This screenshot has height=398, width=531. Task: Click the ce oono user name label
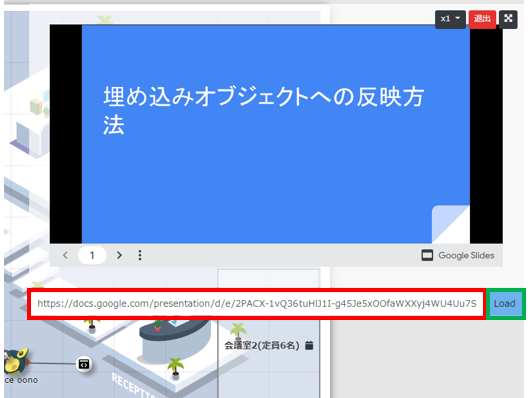click(21, 380)
